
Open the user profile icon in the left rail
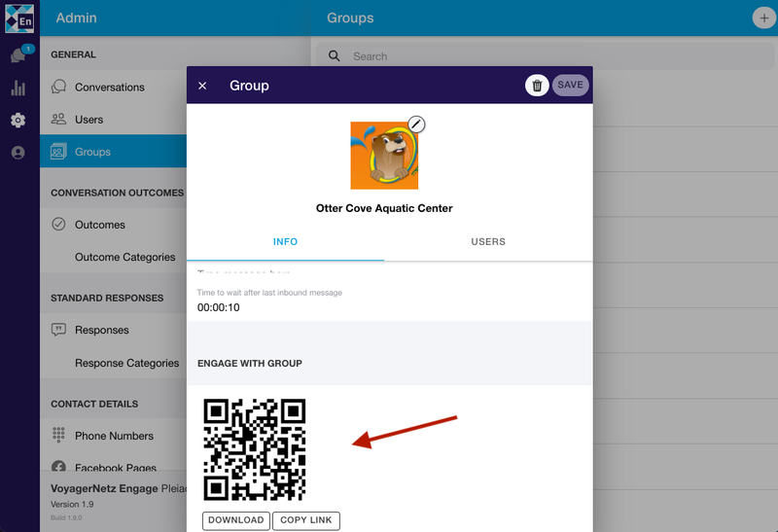point(18,153)
